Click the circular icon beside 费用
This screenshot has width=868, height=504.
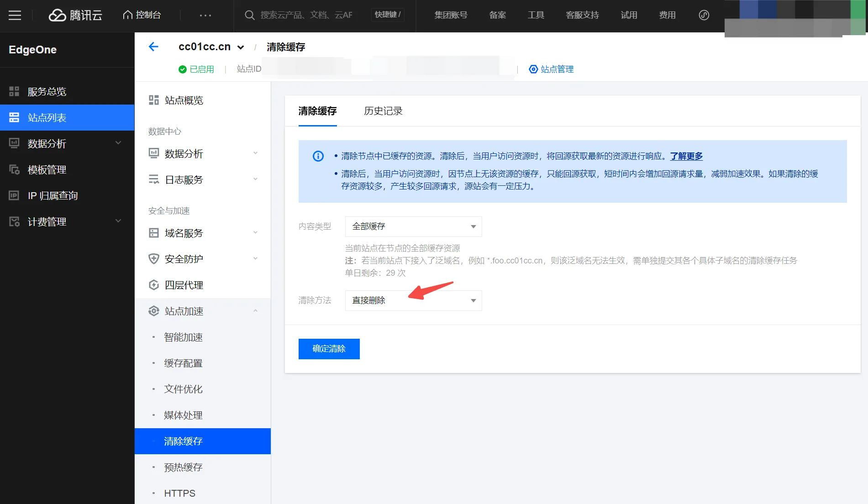704,15
